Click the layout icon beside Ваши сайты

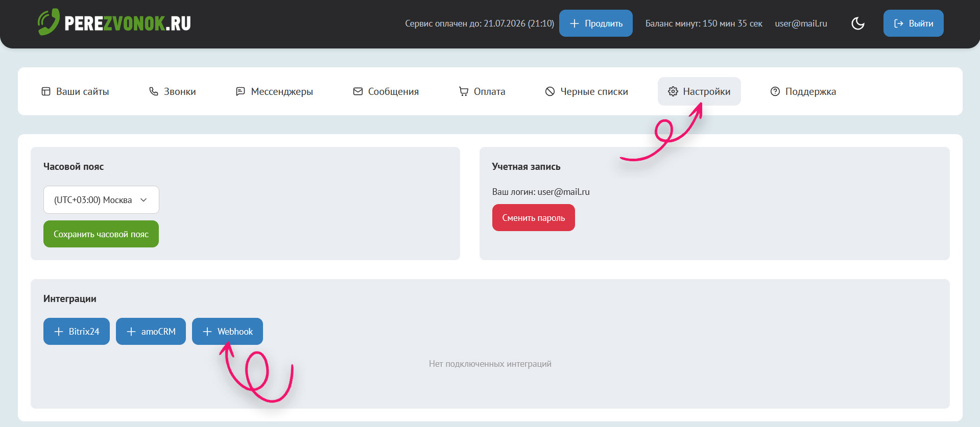(x=46, y=91)
